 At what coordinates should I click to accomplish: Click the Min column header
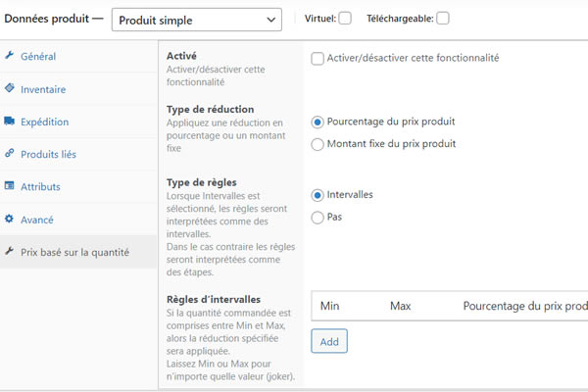[330, 306]
